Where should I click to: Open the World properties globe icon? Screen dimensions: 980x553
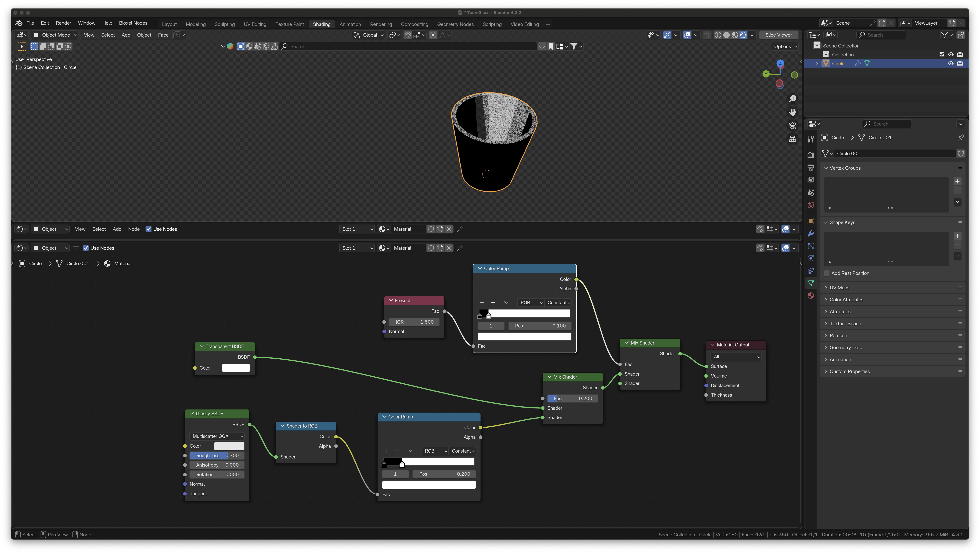[x=811, y=205]
